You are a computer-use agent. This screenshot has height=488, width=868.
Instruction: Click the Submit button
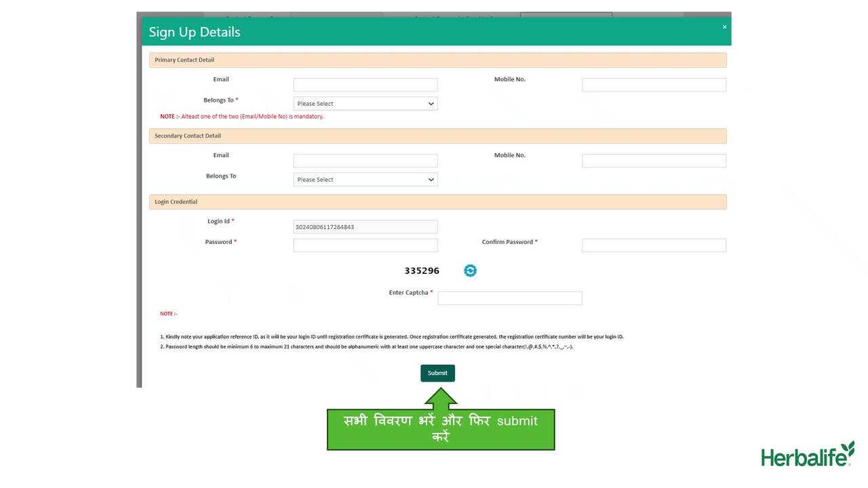tap(437, 373)
